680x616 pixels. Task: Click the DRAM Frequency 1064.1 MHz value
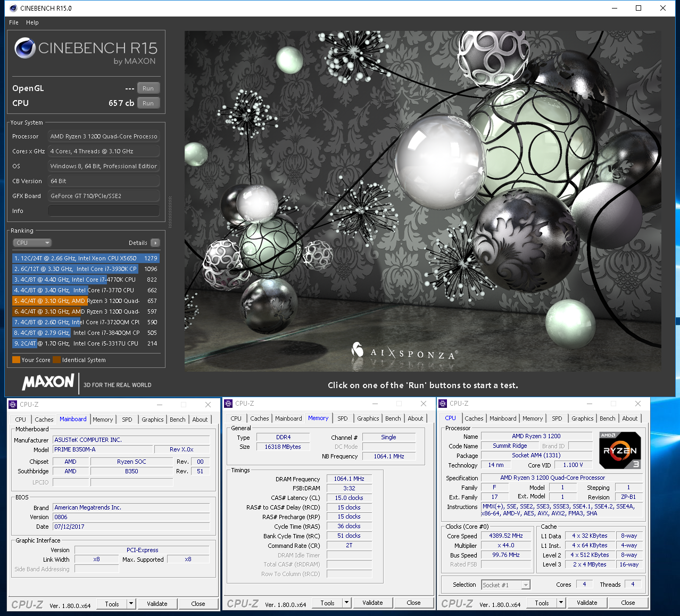click(x=349, y=479)
